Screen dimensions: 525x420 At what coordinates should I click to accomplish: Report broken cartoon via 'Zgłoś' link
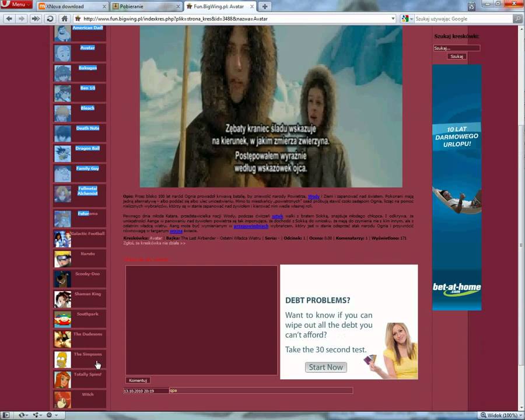click(x=155, y=243)
